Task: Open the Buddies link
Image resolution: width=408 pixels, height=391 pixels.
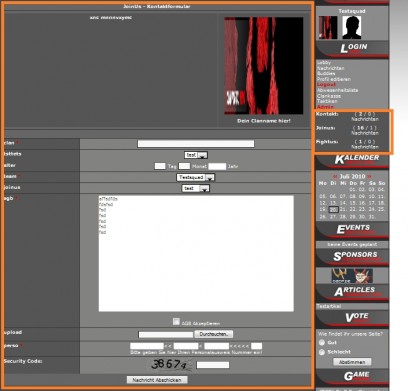Action: (326, 73)
